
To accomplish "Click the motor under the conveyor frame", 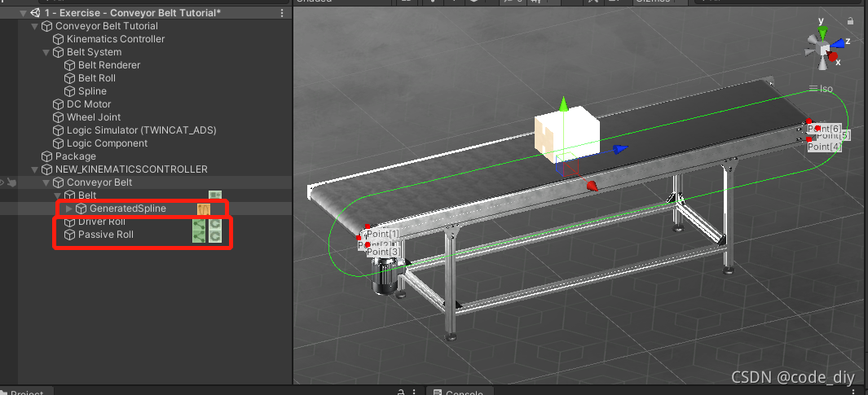I will (x=384, y=275).
